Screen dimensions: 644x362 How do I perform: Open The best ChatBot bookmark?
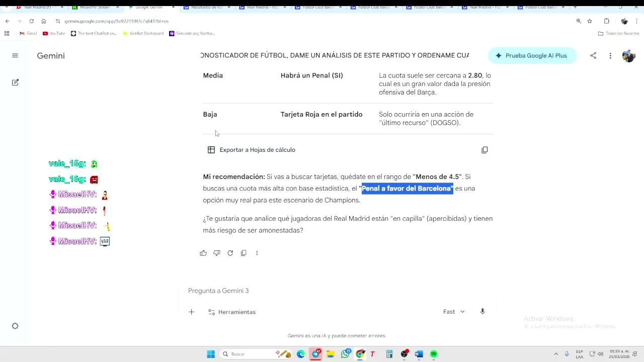point(94,33)
